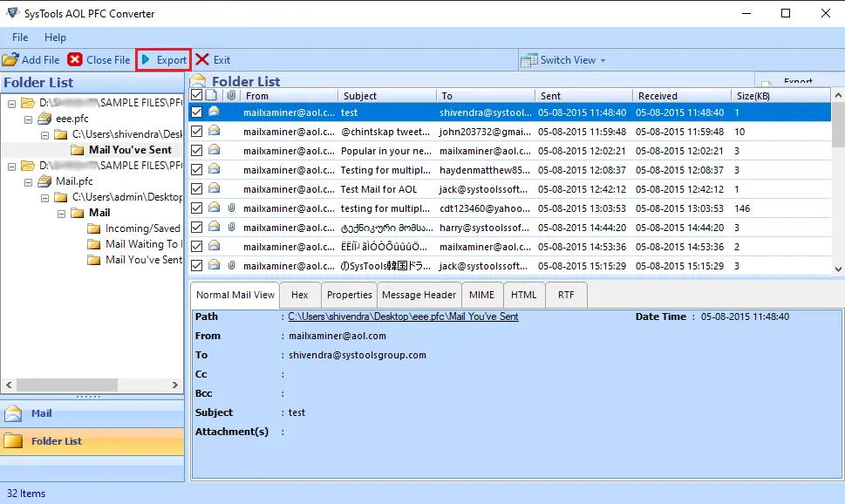Collapse the second SAMPLE FILES root node
Image resolution: width=845 pixels, height=504 pixels.
(11, 167)
